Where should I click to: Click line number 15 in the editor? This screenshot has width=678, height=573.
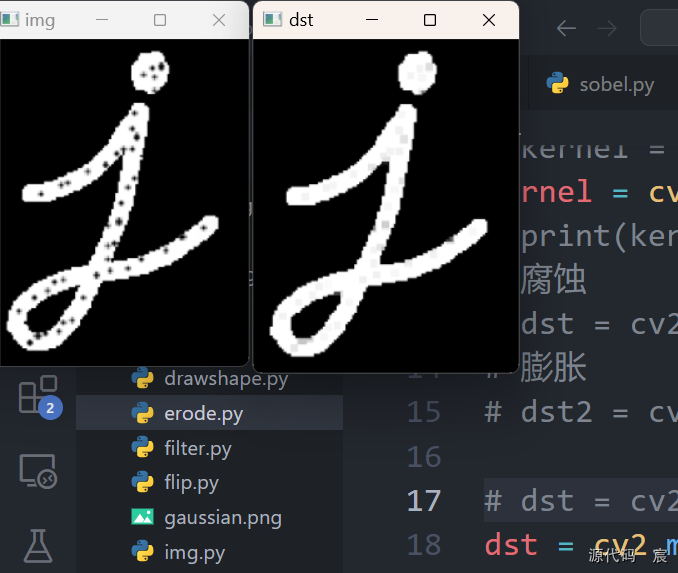424,412
